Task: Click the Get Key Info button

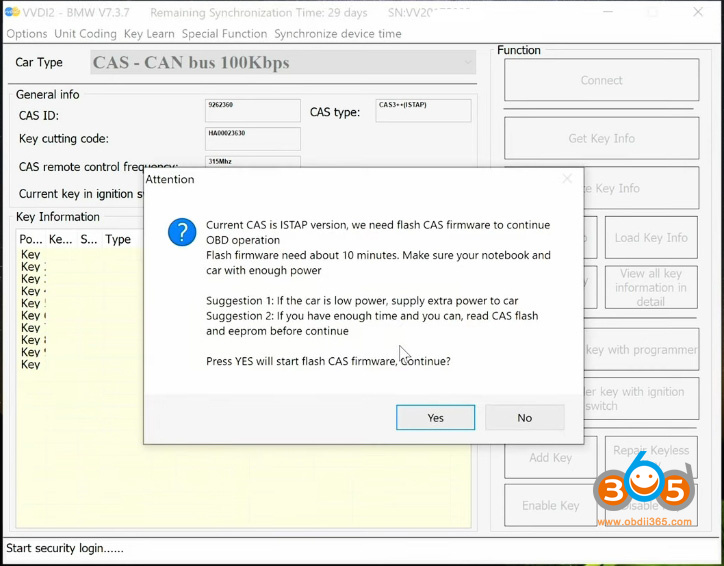Action: 601,138
